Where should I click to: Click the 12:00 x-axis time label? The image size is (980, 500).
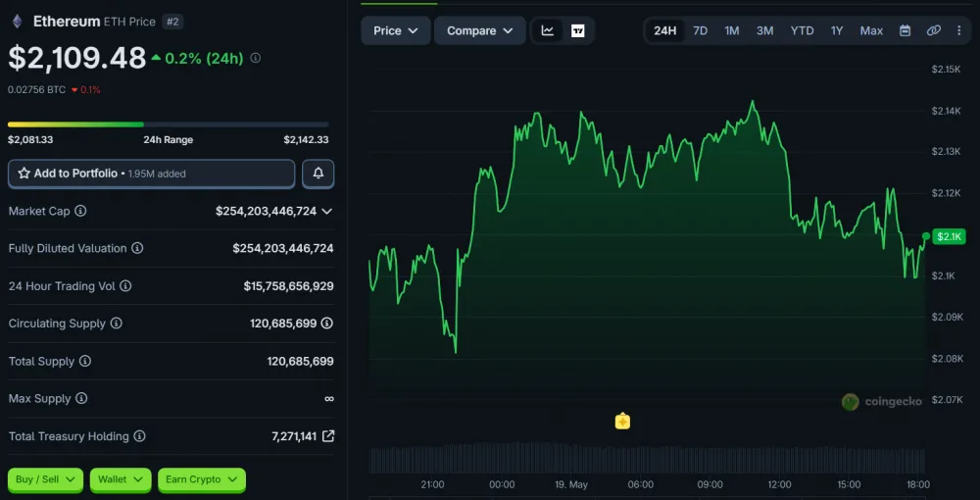coord(779,484)
